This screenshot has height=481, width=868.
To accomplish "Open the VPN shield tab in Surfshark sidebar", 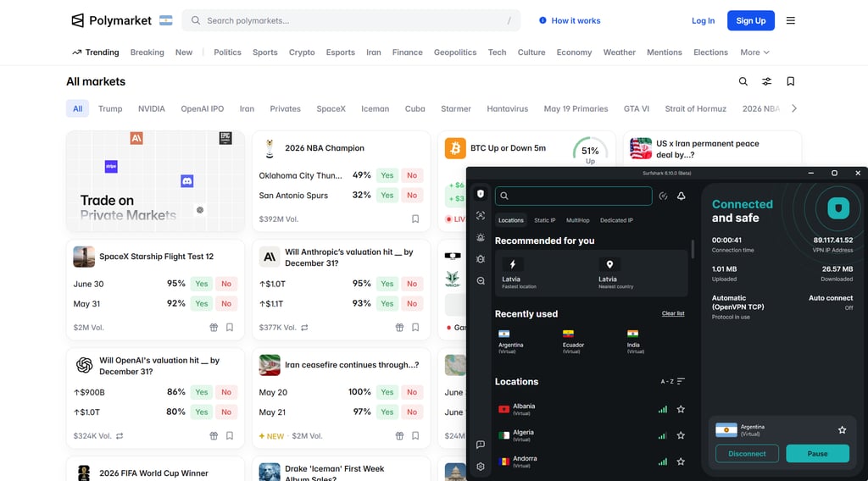I will (x=481, y=194).
